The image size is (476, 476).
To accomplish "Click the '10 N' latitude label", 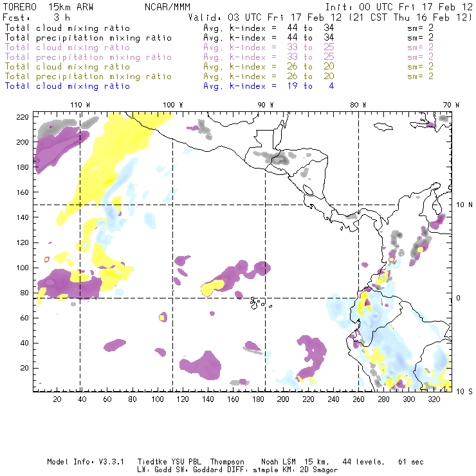I will pyautogui.click(x=464, y=205).
